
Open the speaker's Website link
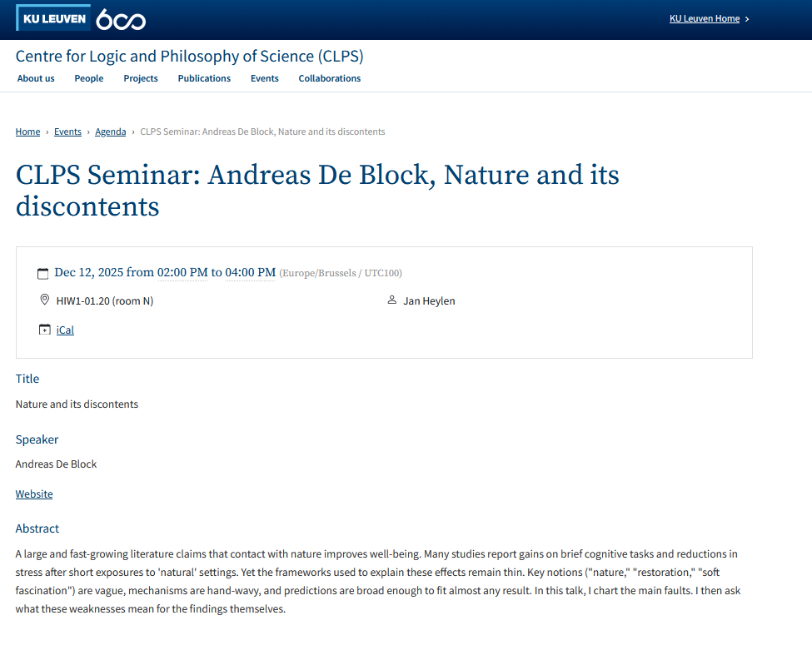(34, 494)
